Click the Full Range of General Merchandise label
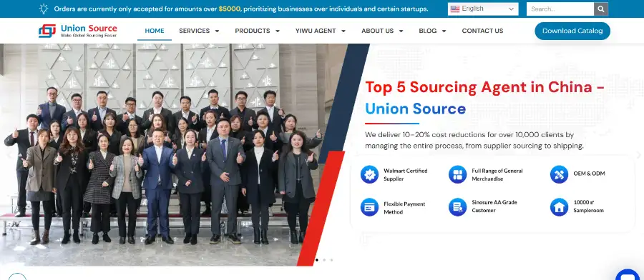 [497, 174]
